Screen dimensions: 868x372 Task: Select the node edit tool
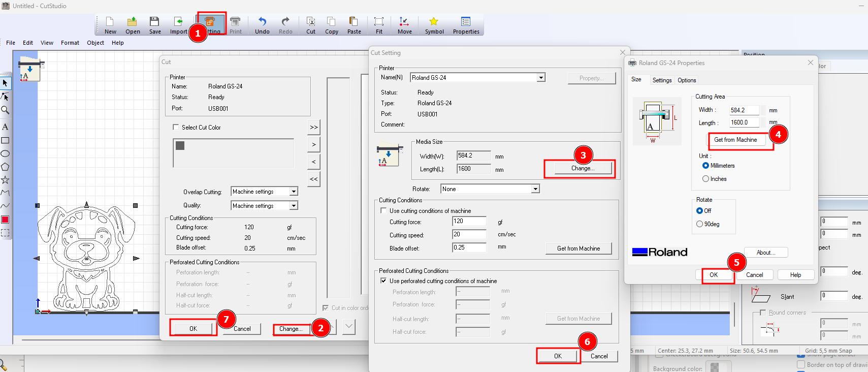pos(5,97)
